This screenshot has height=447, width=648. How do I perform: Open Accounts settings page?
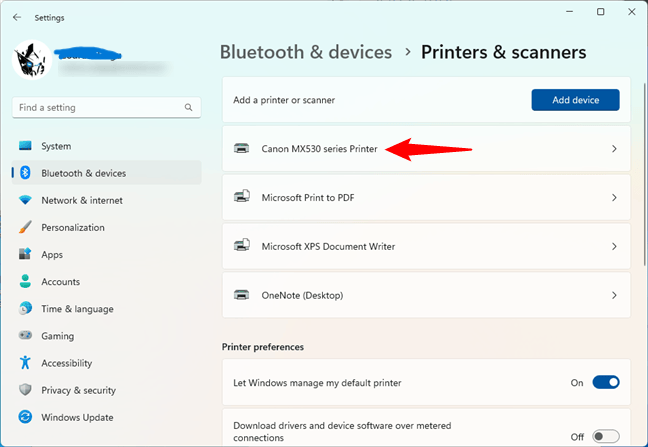click(107, 281)
